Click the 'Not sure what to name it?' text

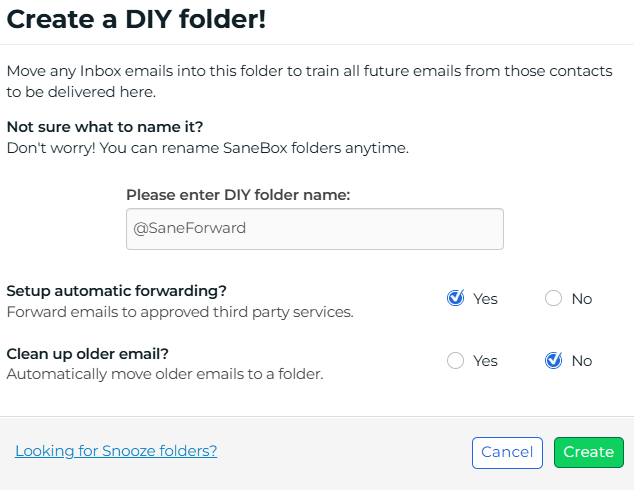(x=105, y=127)
